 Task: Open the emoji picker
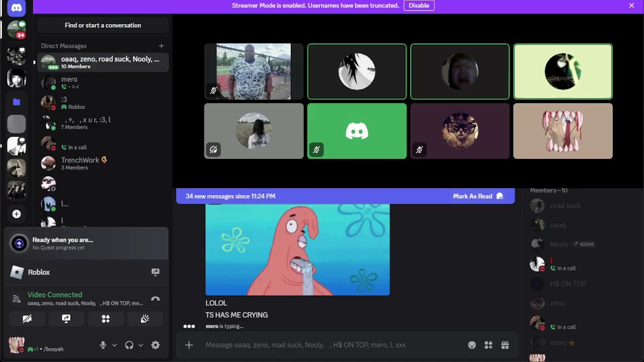coord(472,345)
